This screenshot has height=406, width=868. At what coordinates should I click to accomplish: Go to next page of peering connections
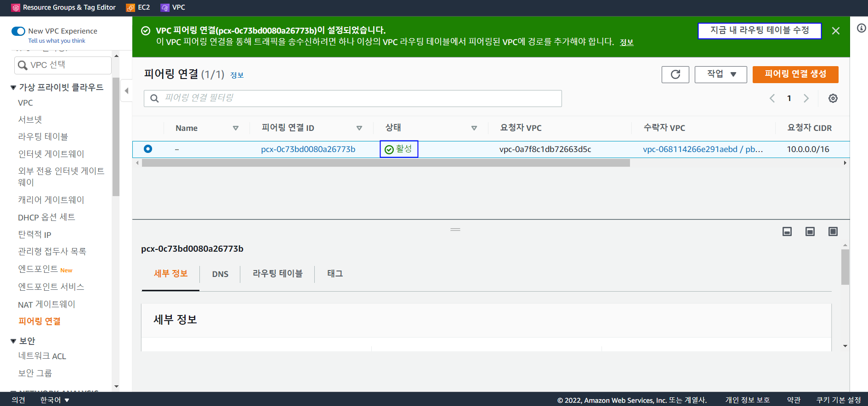click(806, 98)
